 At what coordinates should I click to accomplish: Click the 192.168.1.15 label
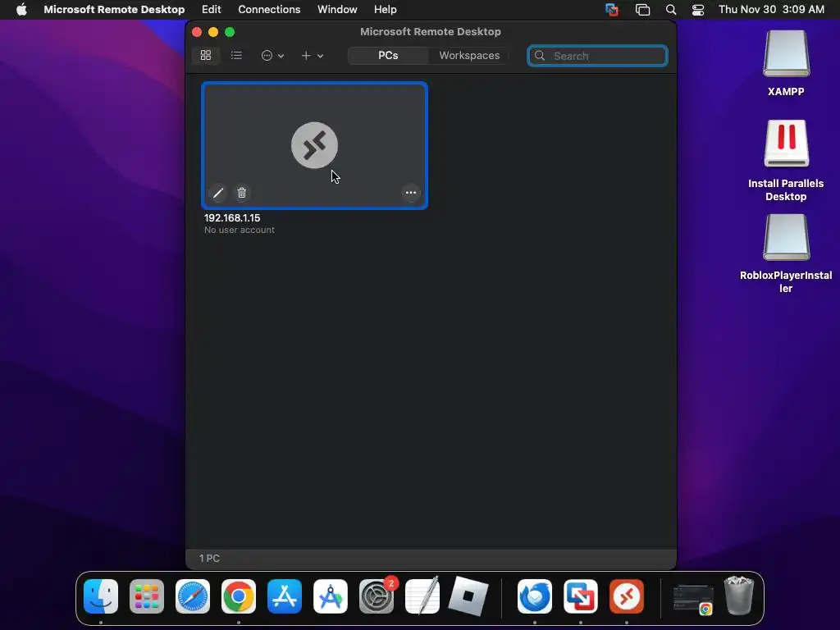pyautogui.click(x=232, y=218)
